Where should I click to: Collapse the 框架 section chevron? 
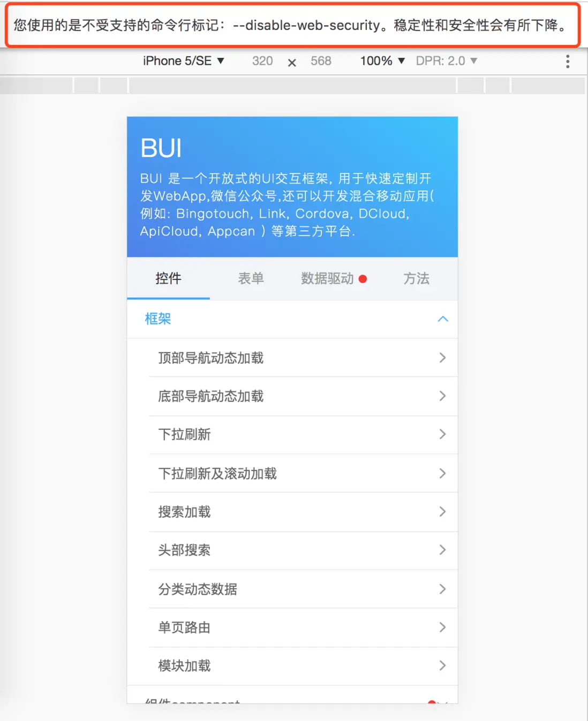443,319
